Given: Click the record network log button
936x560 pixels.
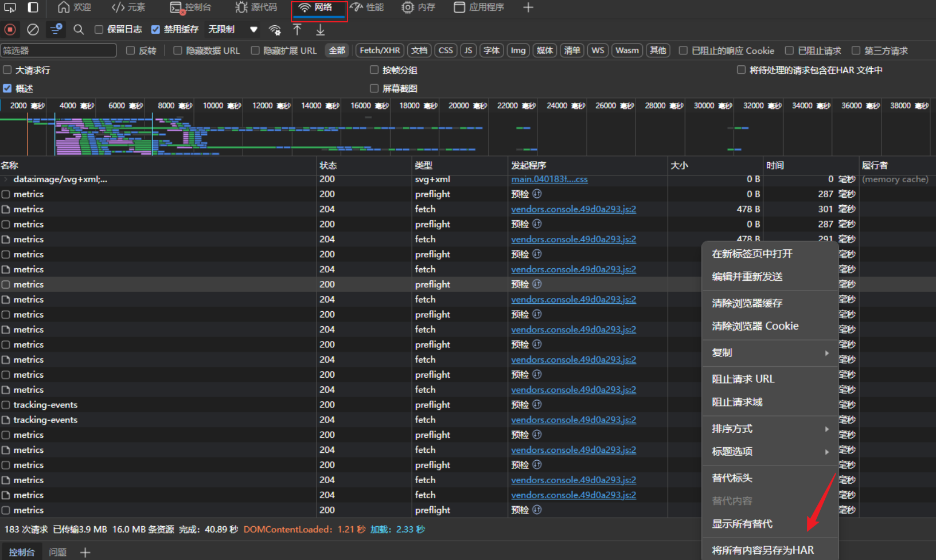Looking at the screenshot, I should [x=10, y=29].
